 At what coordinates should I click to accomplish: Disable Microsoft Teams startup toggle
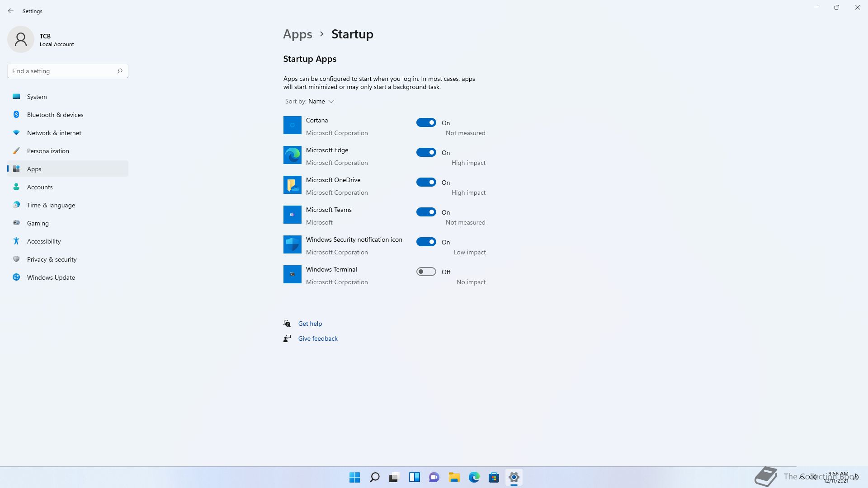pos(426,212)
